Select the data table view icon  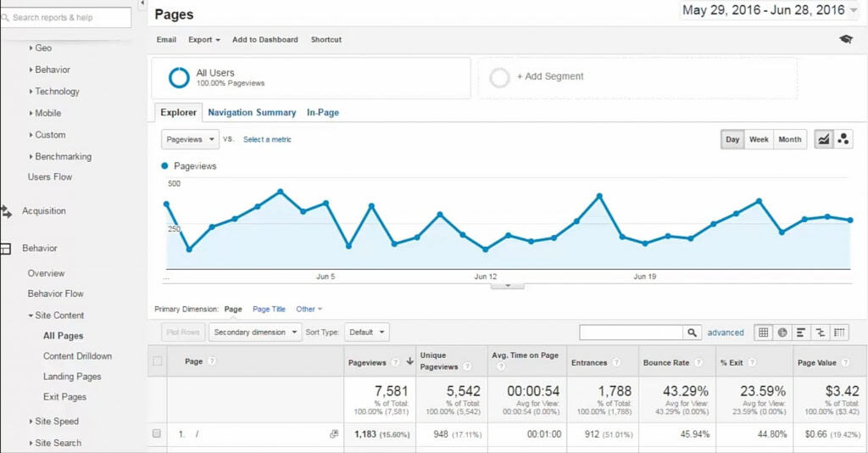coord(763,333)
